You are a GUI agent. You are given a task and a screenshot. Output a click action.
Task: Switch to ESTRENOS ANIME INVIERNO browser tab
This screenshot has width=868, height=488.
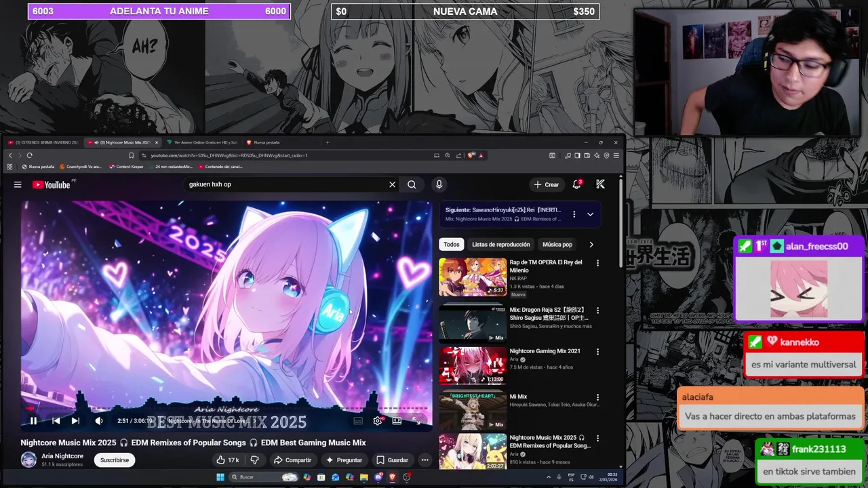tap(42, 142)
